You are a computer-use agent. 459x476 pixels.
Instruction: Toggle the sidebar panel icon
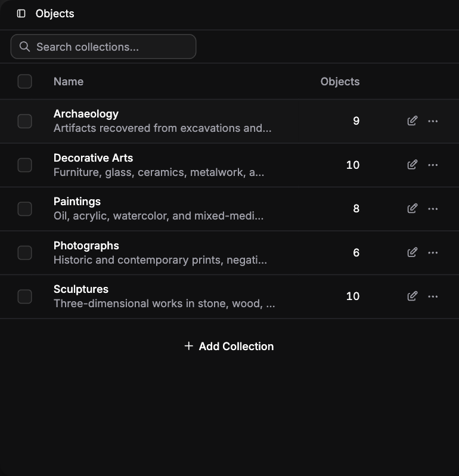[x=21, y=13]
